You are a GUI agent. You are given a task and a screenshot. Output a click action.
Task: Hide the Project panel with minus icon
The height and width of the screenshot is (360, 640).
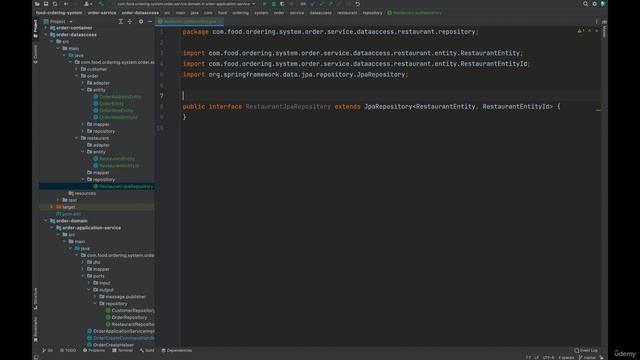(150, 21)
